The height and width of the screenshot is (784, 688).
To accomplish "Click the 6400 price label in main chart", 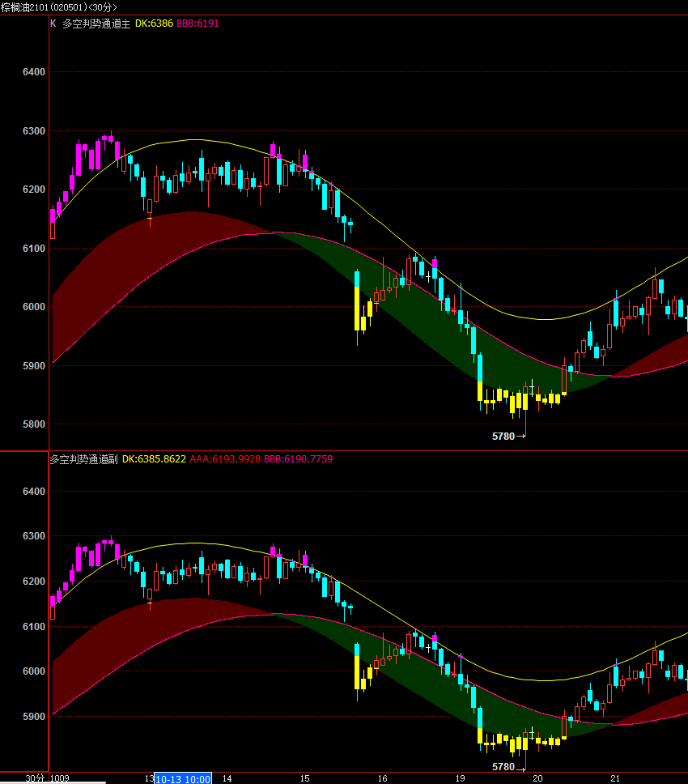I will [34, 72].
